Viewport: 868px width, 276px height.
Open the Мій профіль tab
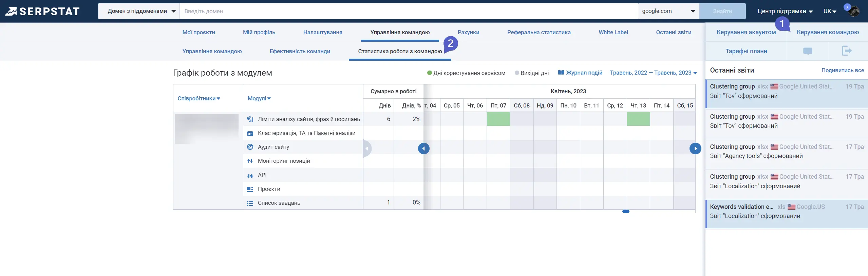(259, 32)
